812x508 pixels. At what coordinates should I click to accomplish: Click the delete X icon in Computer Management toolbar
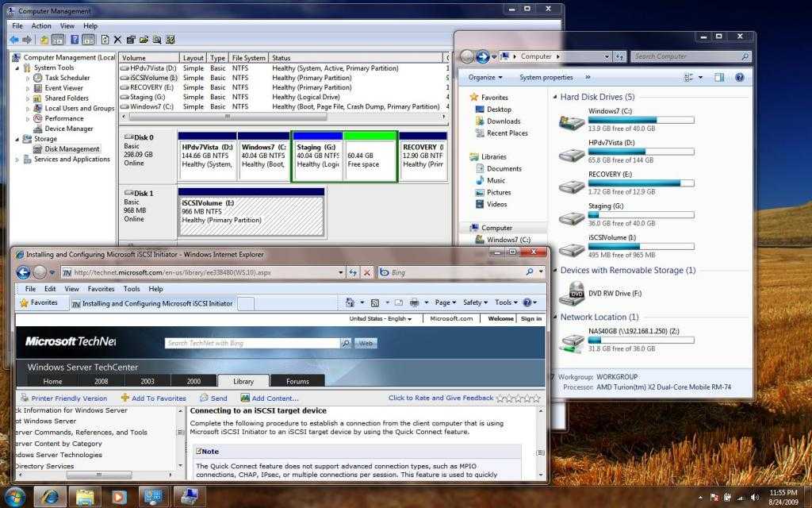pos(117,39)
